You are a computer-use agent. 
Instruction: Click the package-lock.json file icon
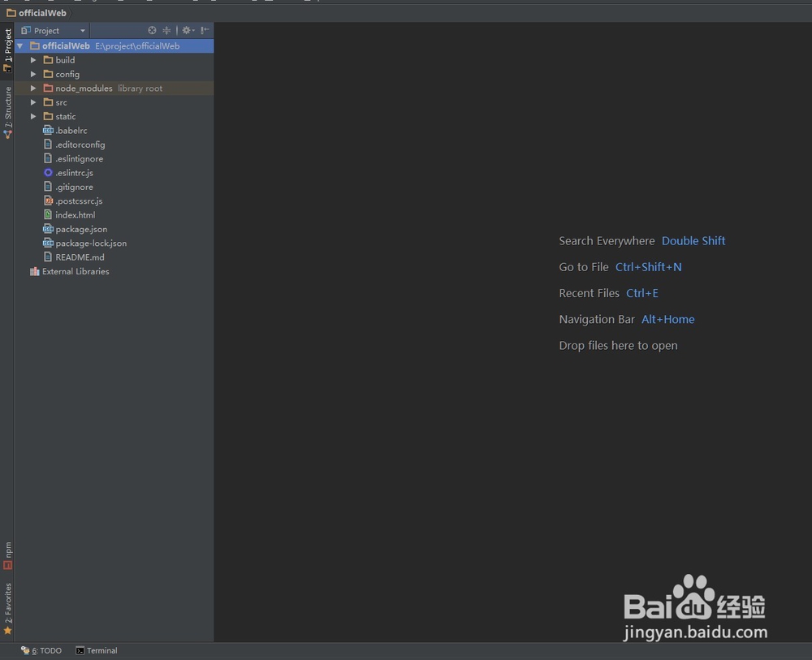coord(48,243)
